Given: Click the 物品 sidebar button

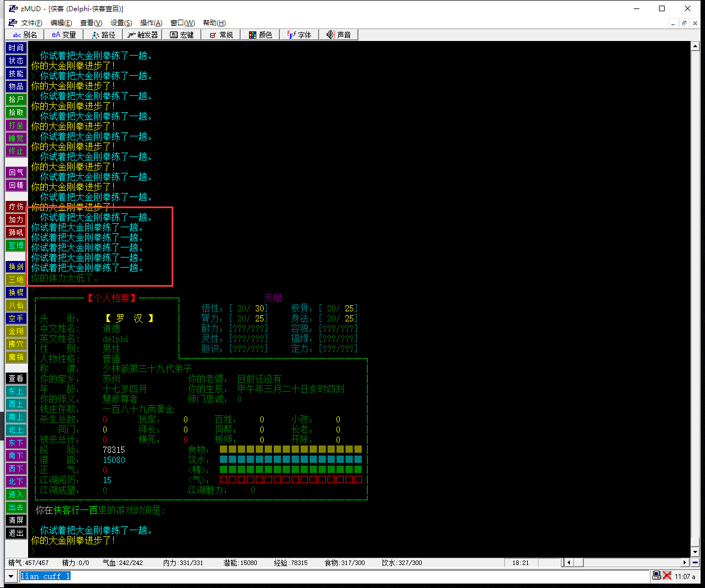Looking at the screenshot, I should [16, 86].
